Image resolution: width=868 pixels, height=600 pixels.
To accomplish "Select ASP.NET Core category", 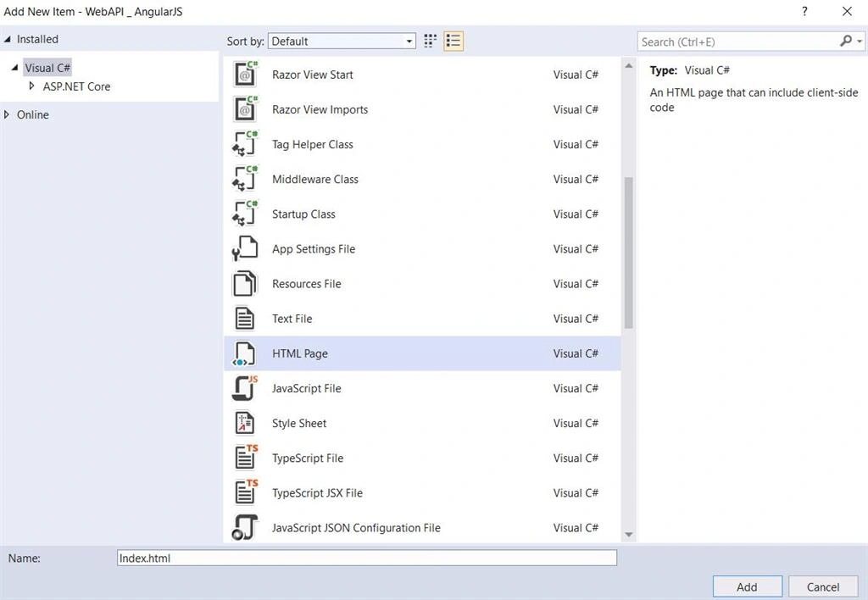I will 76,86.
